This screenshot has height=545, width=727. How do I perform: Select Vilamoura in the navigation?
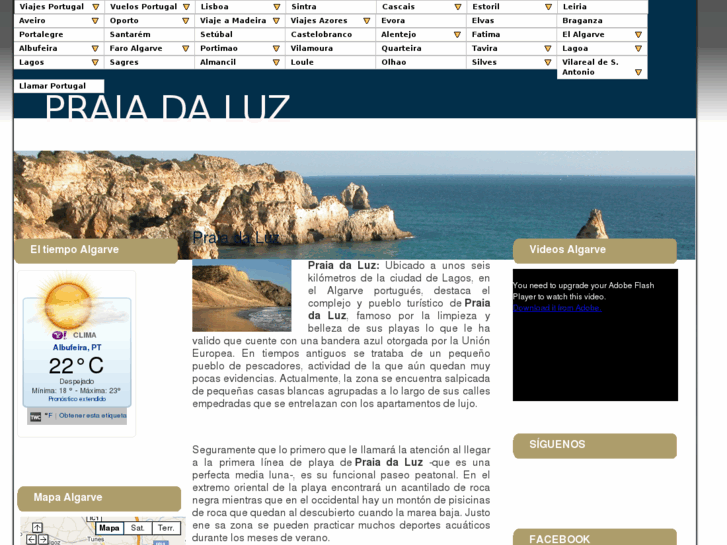[331, 48]
